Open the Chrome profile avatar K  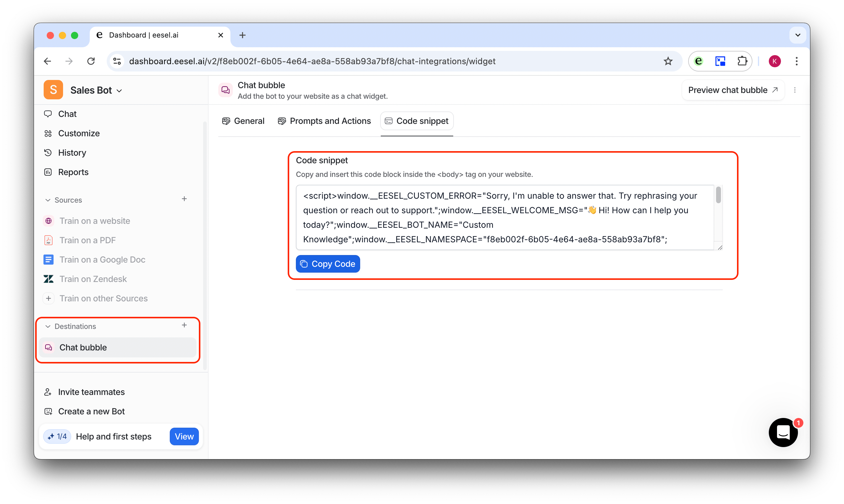(x=775, y=61)
